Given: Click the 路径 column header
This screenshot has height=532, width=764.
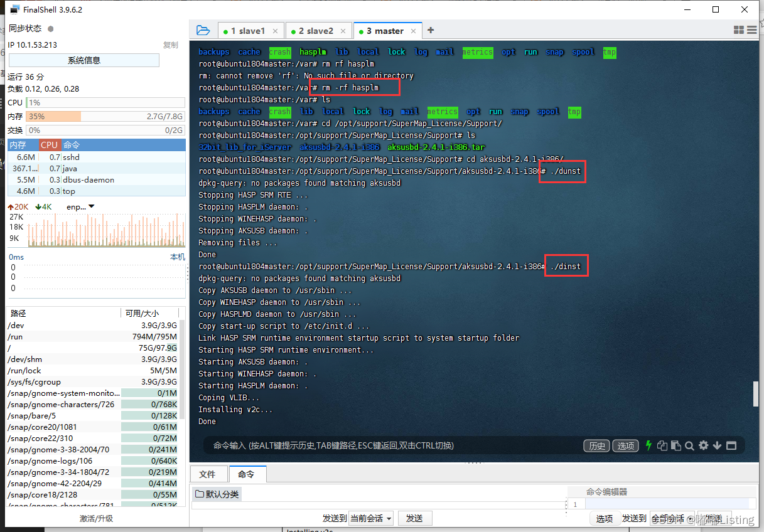Looking at the screenshot, I should [63, 313].
